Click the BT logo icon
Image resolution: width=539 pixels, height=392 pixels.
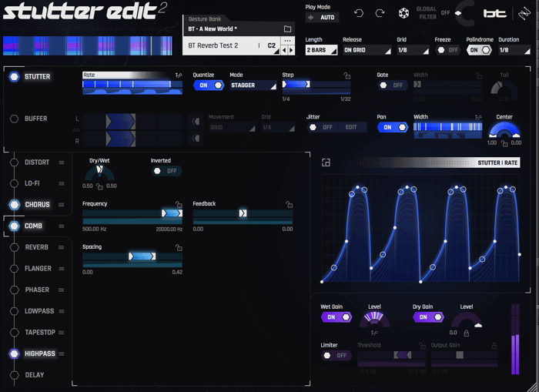(495, 13)
